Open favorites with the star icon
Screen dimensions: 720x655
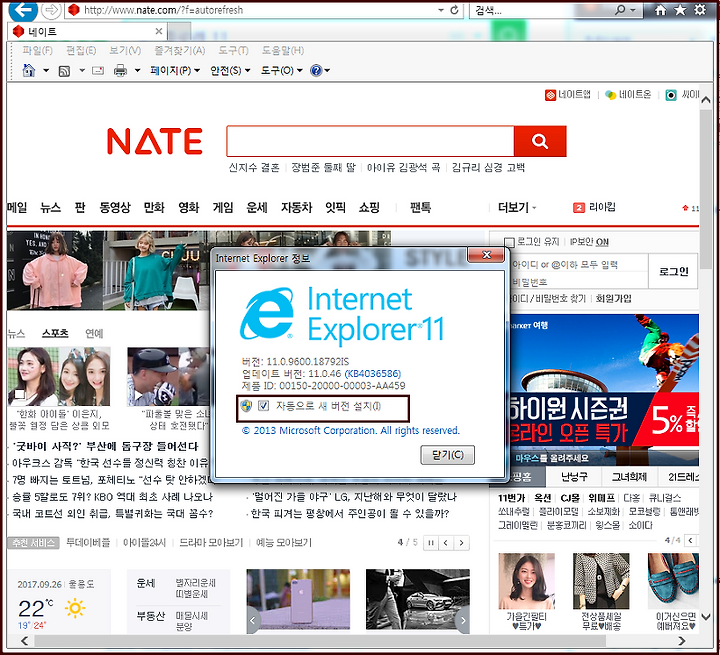(x=680, y=10)
